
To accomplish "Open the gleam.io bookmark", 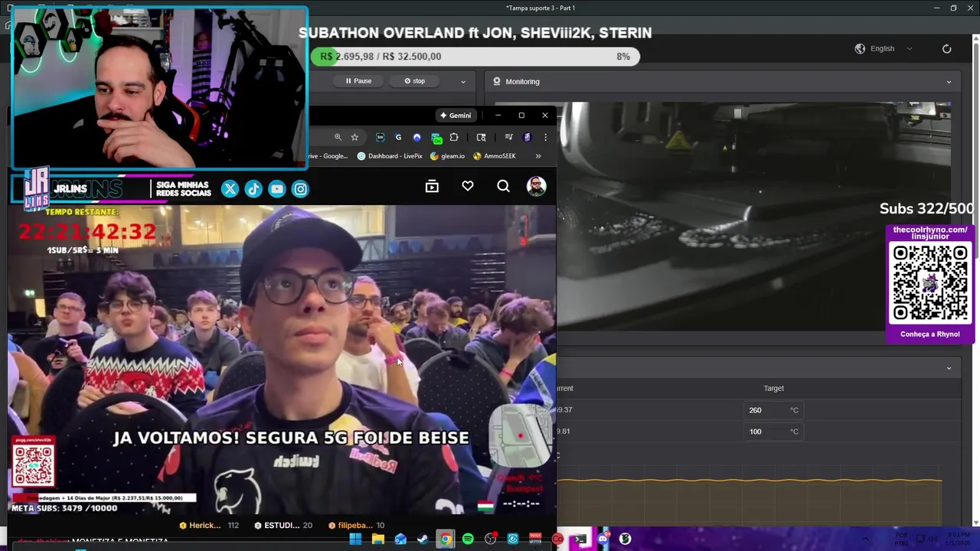I will click(448, 156).
